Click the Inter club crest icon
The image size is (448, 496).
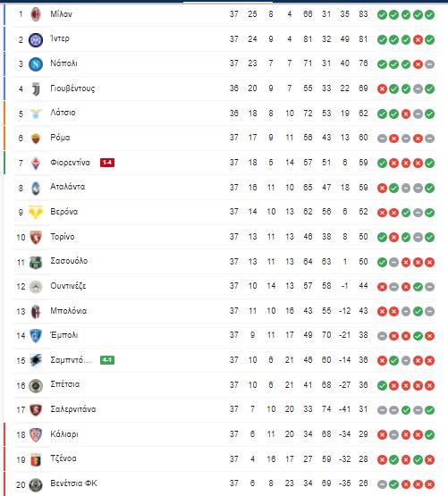pyautogui.click(x=36, y=40)
